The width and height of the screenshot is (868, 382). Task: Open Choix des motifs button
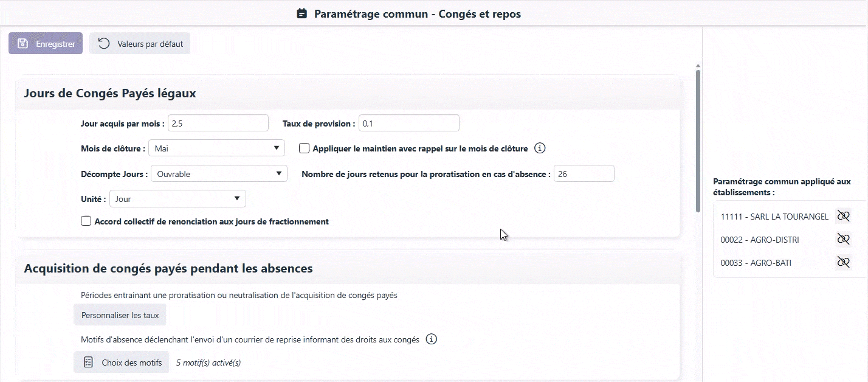pos(122,362)
